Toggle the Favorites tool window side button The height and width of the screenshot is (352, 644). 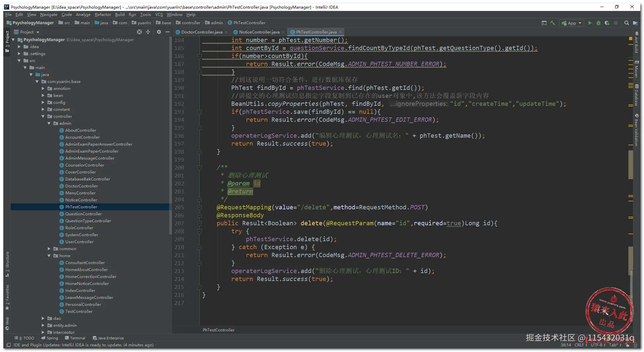pyautogui.click(x=7, y=297)
